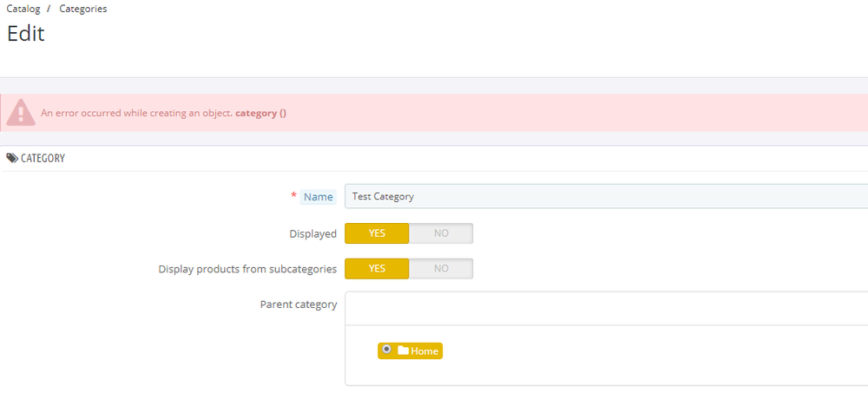Click the red required asterisk before Name
This screenshot has width=868, height=393.
293,196
